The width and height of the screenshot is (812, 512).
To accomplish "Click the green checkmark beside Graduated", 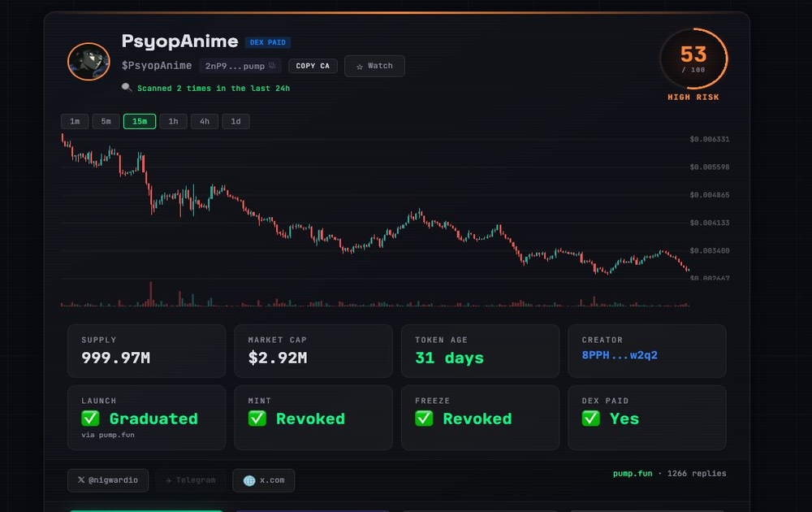I will [x=91, y=419].
